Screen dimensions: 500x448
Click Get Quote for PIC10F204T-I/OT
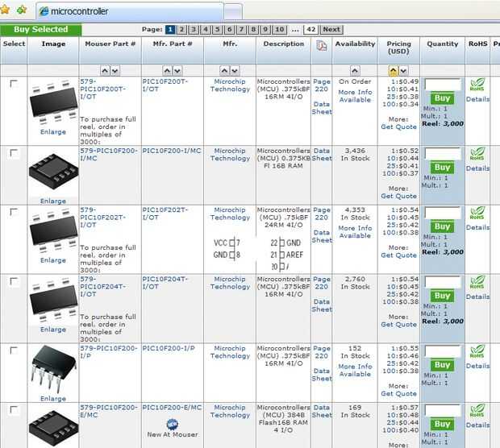[398, 325]
